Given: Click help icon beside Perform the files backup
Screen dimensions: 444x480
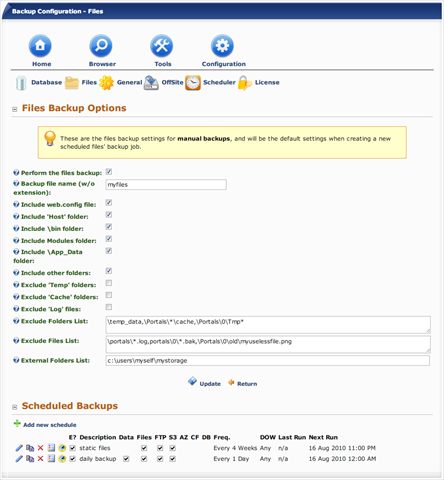Looking at the screenshot, I should pyautogui.click(x=16, y=173).
